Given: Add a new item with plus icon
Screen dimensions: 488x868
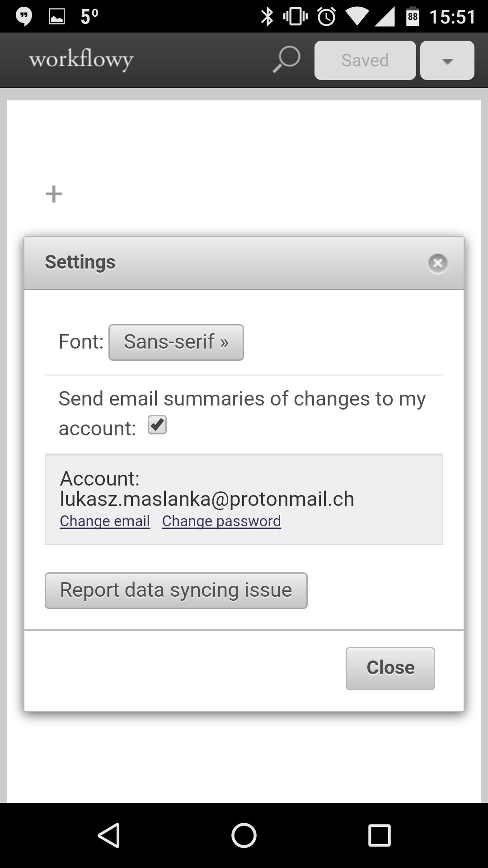Looking at the screenshot, I should (54, 194).
